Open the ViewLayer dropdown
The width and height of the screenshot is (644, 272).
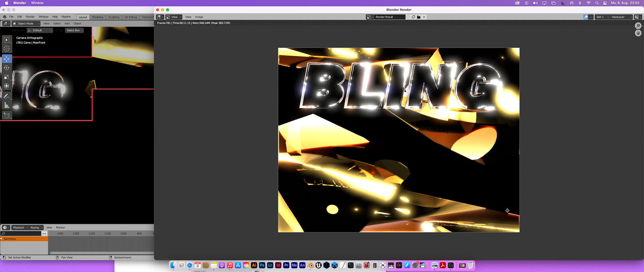[621, 17]
